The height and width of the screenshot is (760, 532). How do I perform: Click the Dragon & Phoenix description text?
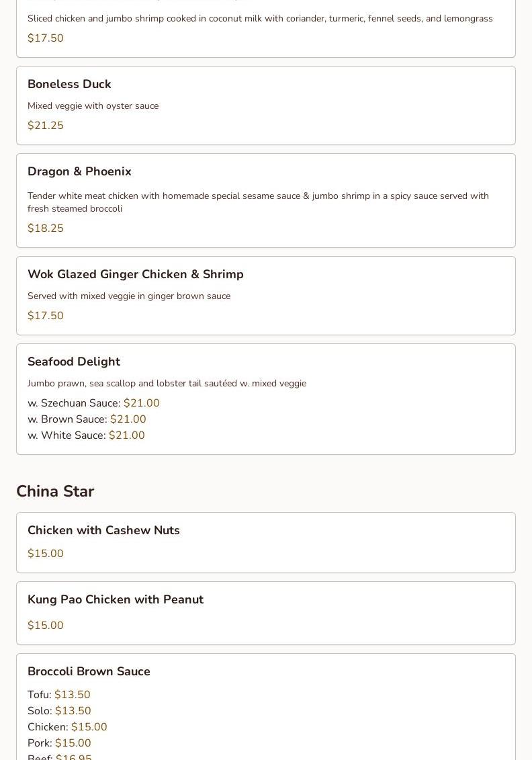click(x=258, y=202)
